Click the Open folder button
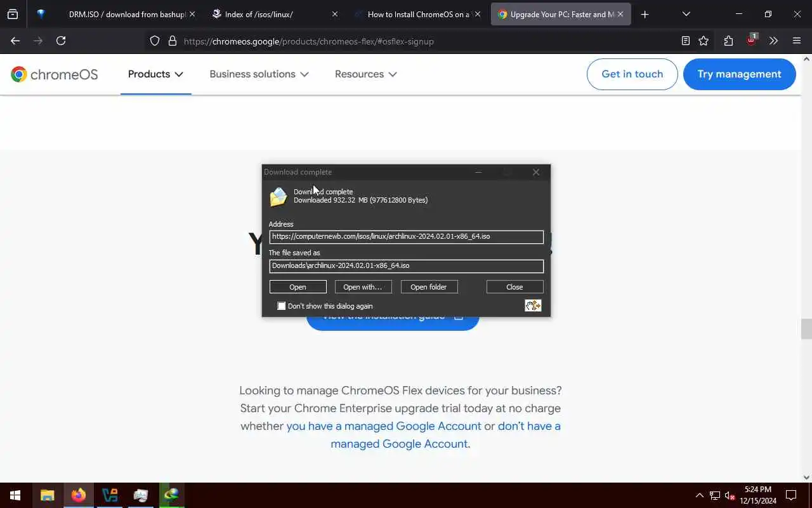This screenshot has height=508, width=812. pyautogui.click(x=429, y=287)
